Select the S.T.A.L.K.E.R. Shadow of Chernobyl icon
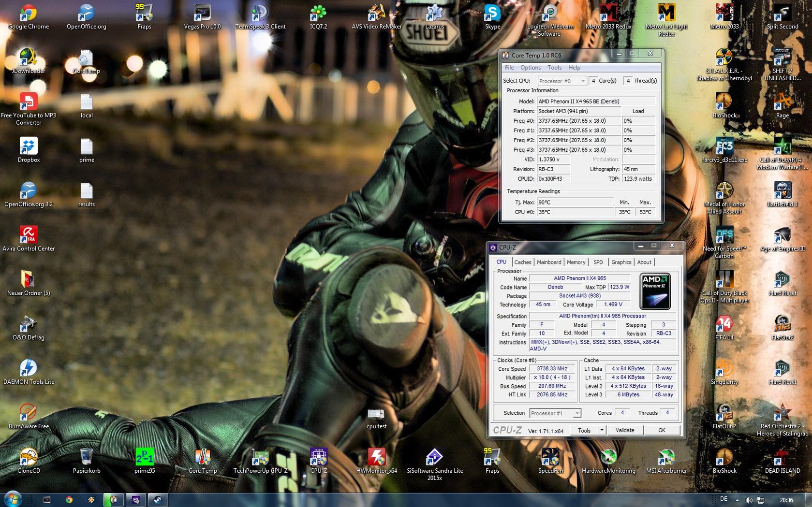 pyautogui.click(x=724, y=65)
